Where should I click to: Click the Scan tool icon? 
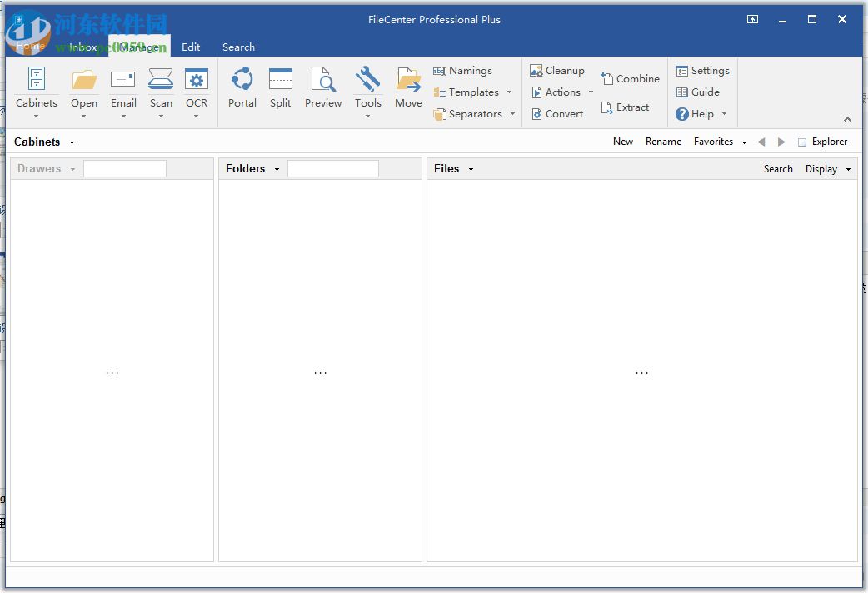[161, 81]
